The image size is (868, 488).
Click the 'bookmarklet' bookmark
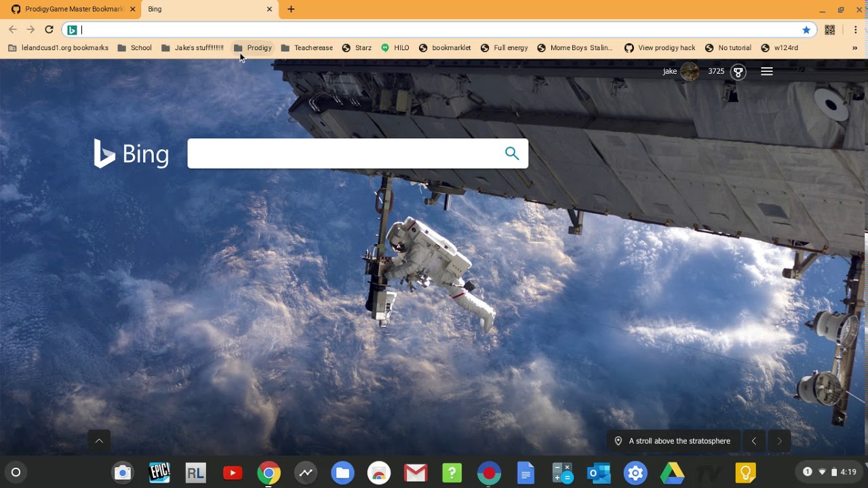tap(445, 48)
